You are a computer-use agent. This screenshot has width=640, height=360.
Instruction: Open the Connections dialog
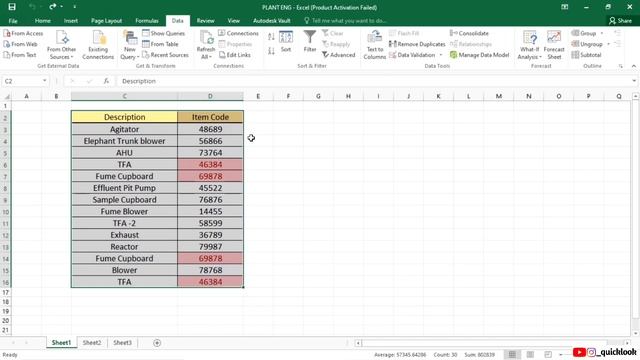[238, 33]
